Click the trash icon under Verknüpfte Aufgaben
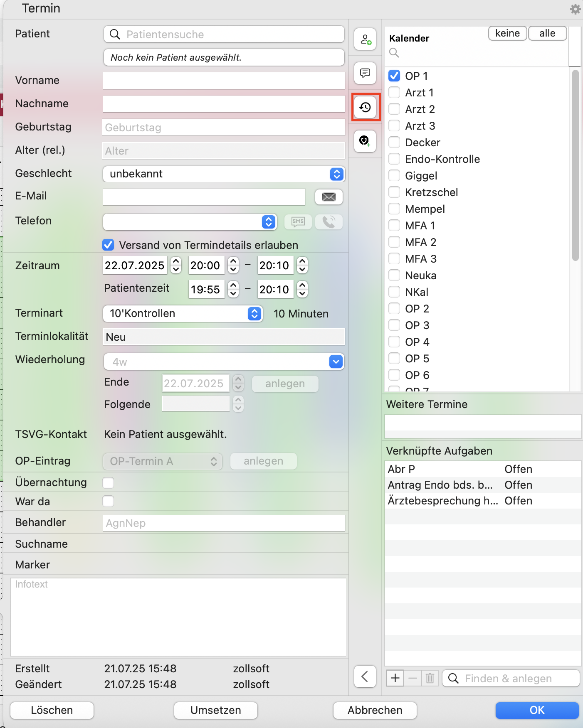Viewport: 583px width, 728px height. click(430, 679)
